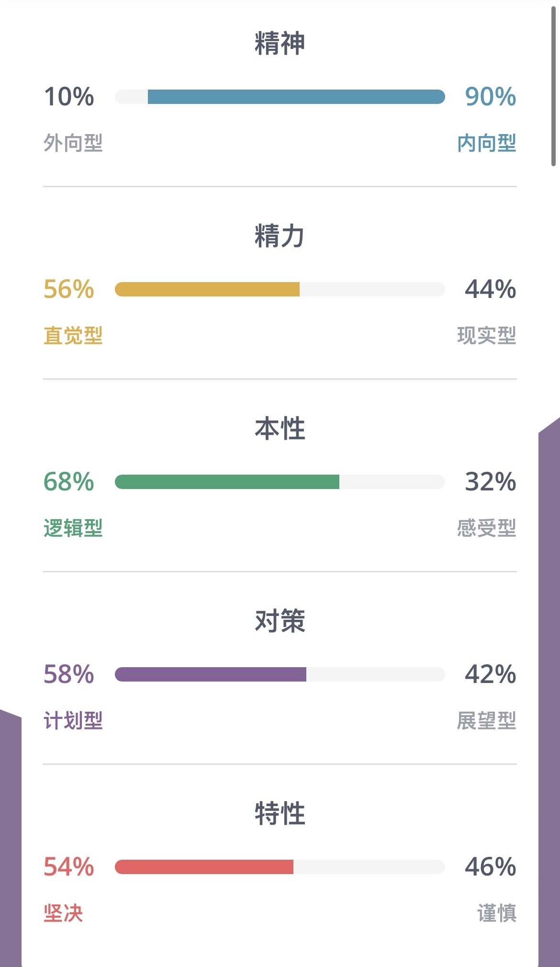Select the 外向型 label

(73, 143)
